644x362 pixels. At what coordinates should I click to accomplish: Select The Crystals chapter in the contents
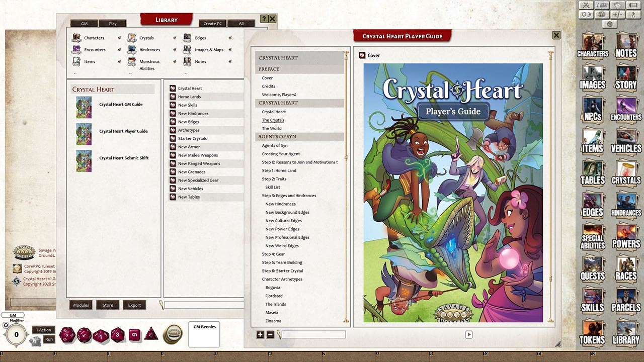click(x=273, y=120)
